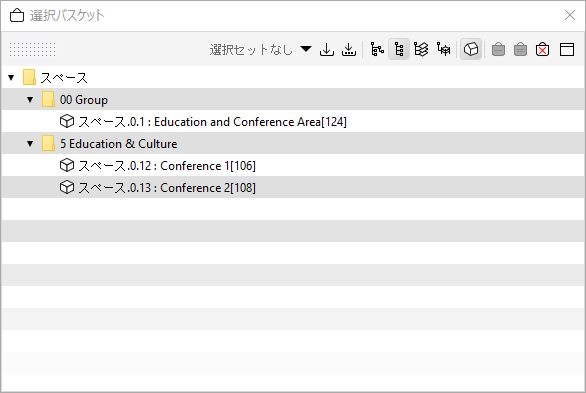Click the dotted toolbar grip handle
This screenshot has height=393, width=586.
point(33,49)
